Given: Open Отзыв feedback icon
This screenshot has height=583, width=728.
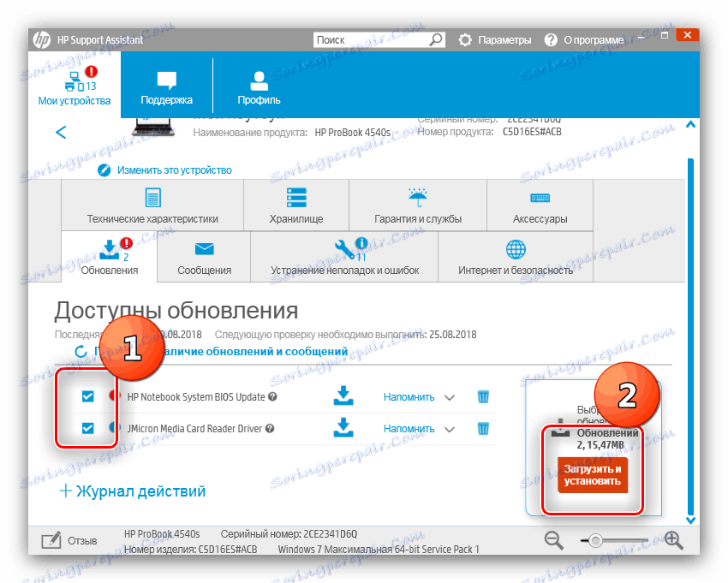Looking at the screenshot, I should pyautogui.click(x=51, y=541).
